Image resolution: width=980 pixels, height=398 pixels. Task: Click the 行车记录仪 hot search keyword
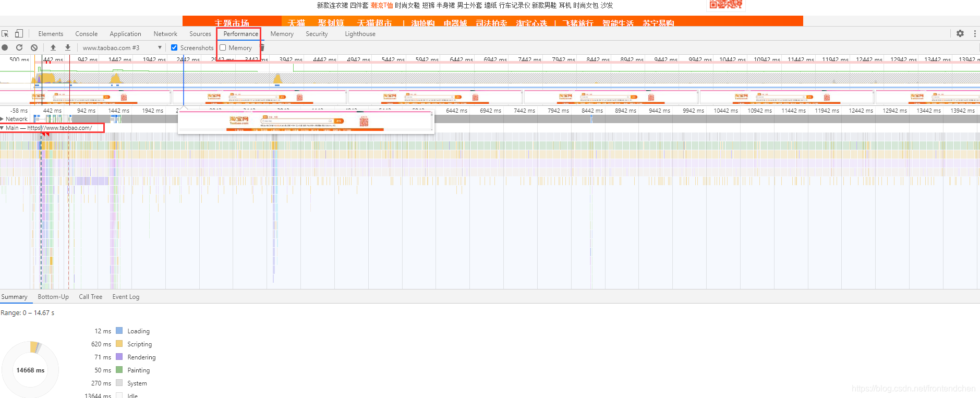click(x=514, y=5)
